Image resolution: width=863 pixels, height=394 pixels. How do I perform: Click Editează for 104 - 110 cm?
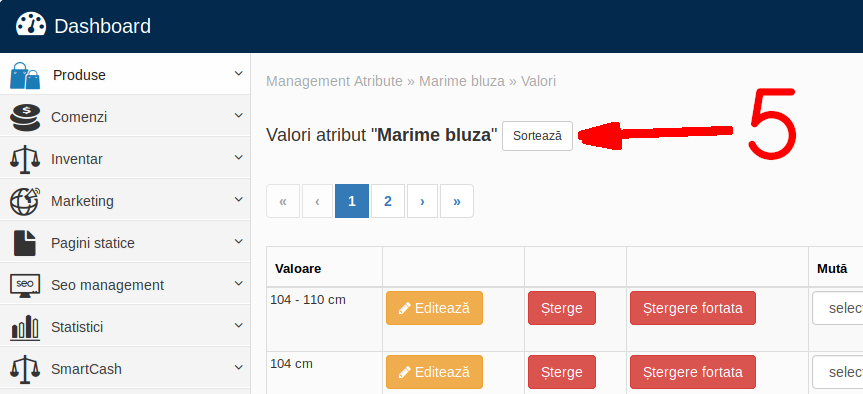(434, 308)
